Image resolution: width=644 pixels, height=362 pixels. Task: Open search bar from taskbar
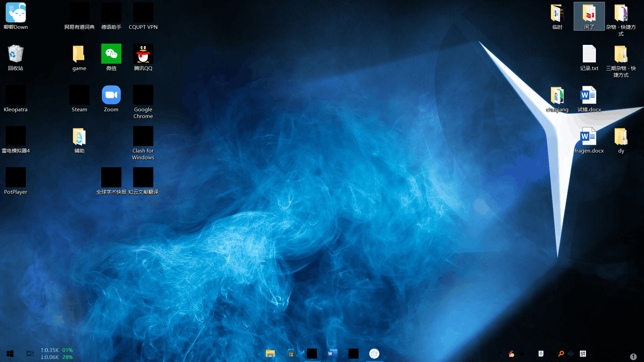560,353
